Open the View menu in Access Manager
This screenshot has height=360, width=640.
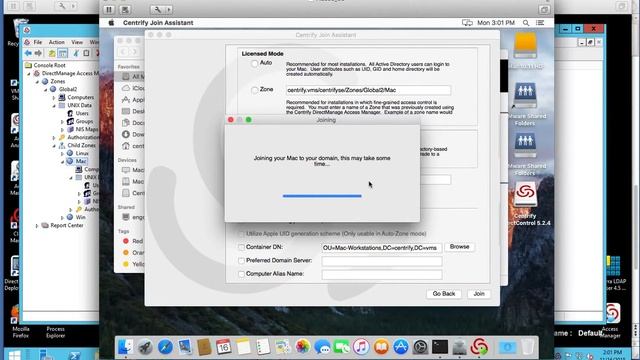point(77,42)
